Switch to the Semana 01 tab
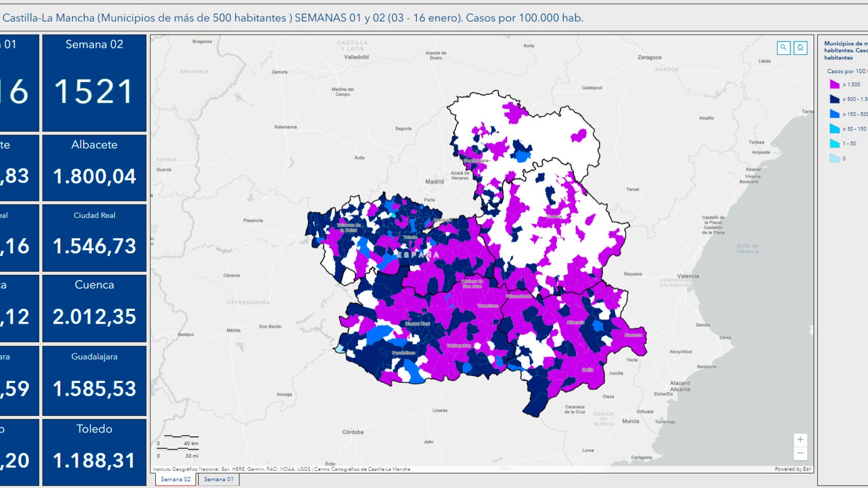This screenshot has width=868, height=488. point(219,479)
